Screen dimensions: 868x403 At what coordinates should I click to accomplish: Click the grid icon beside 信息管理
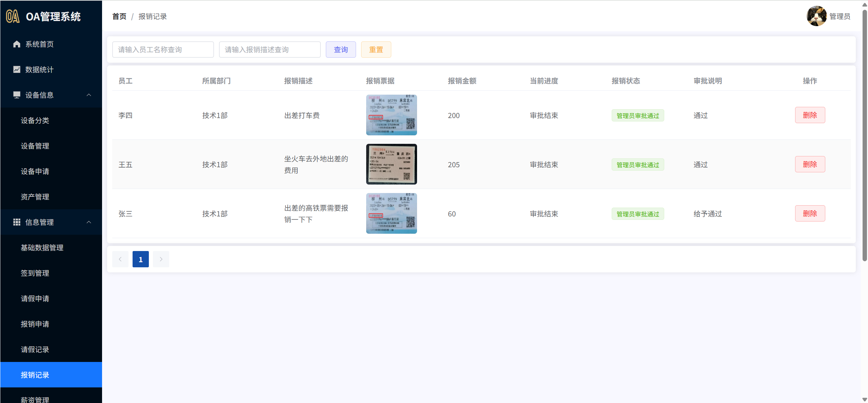point(17,222)
